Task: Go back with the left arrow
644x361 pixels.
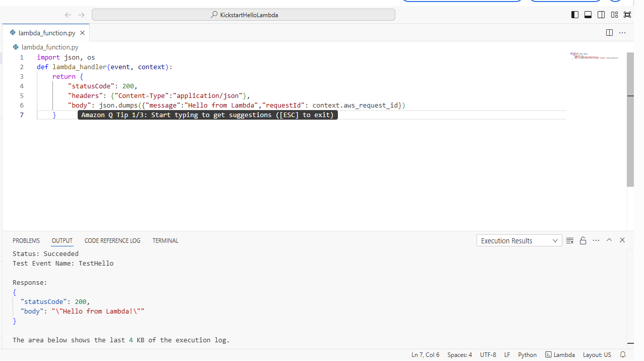Action: coord(68,15)
